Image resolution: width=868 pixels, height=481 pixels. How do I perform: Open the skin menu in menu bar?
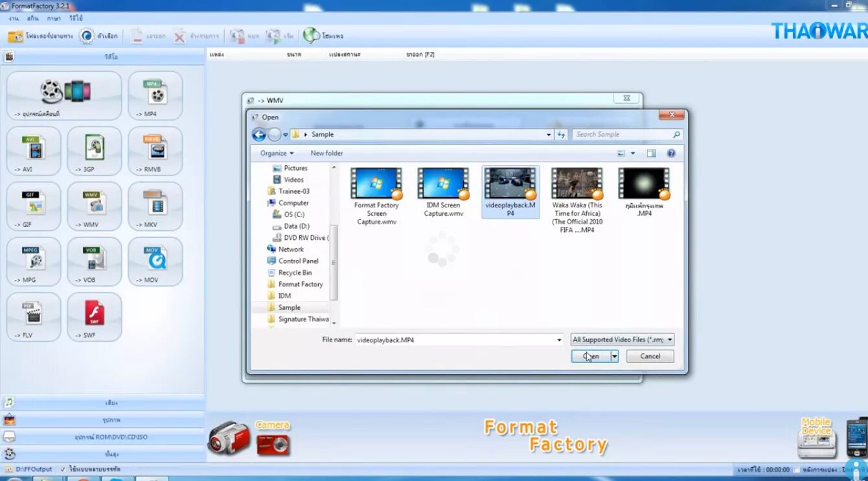click(33, 18)
